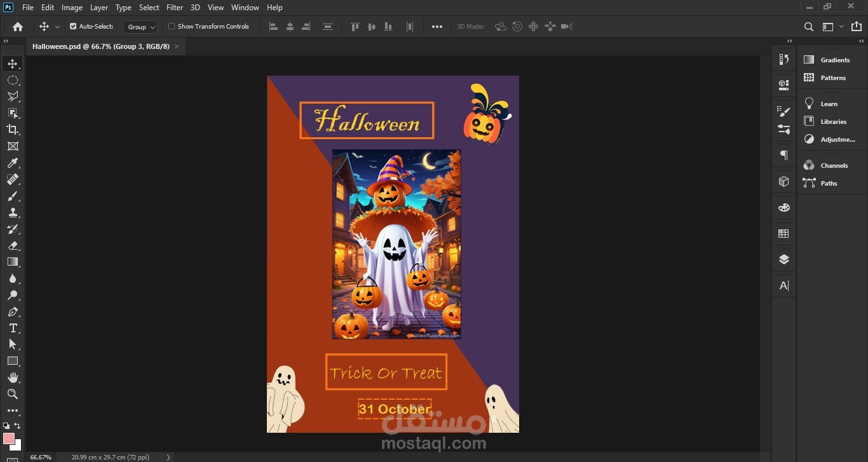This screenshot has height=462, width=868.
Task: Select the Frame tool
Action: (13, 146)
